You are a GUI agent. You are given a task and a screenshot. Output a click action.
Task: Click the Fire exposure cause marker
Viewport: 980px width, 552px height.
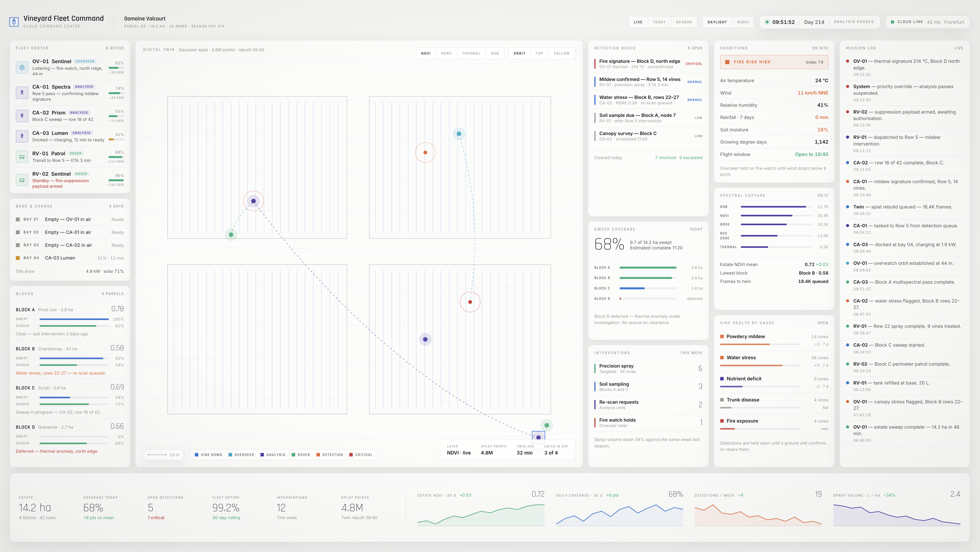722,421
